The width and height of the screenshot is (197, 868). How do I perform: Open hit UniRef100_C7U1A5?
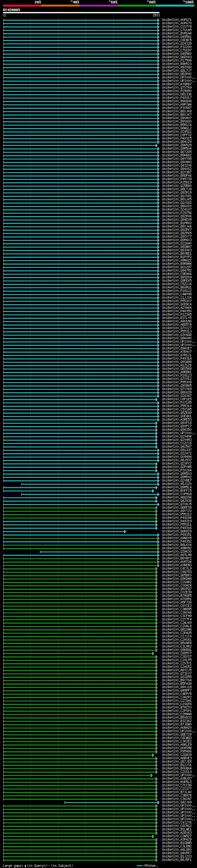pos(177,30)
